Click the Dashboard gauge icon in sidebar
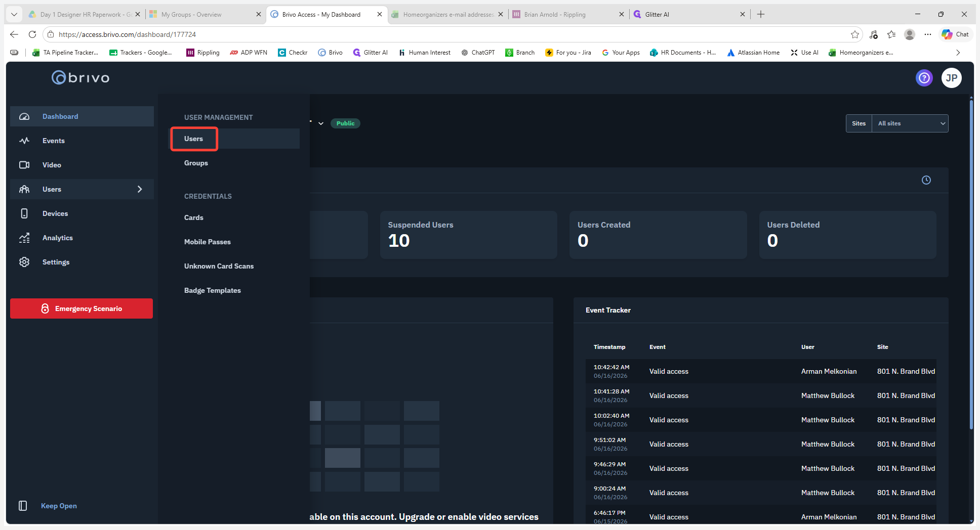 [24, 116]
